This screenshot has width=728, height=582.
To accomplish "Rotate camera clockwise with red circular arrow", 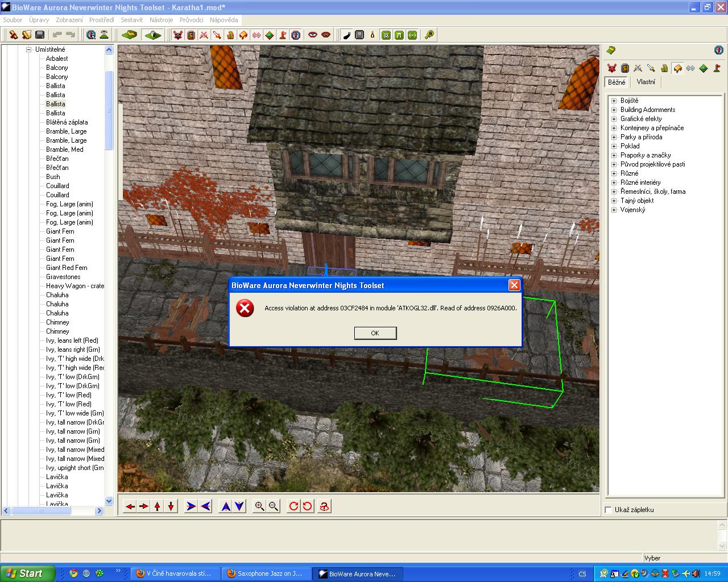I will click(x=293, y=506).
